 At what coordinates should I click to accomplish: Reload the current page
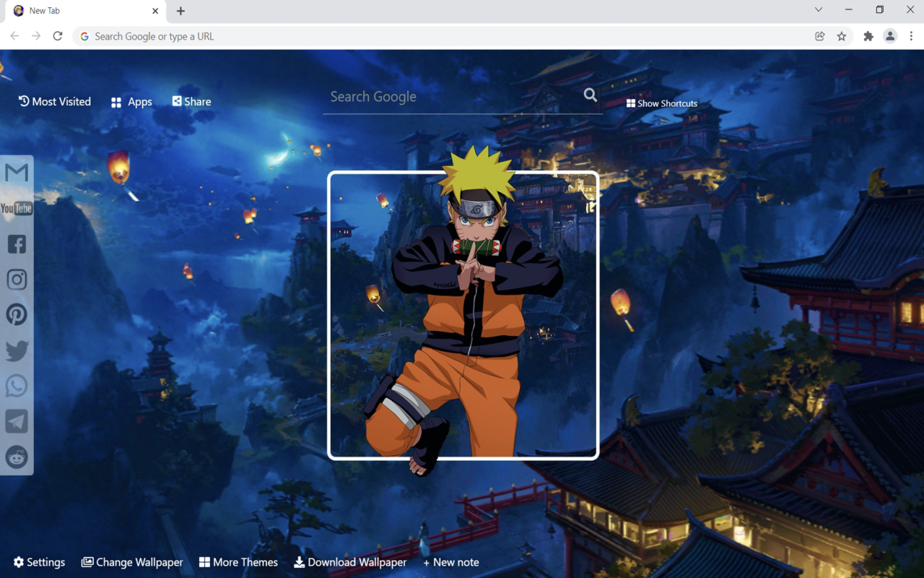58,36
